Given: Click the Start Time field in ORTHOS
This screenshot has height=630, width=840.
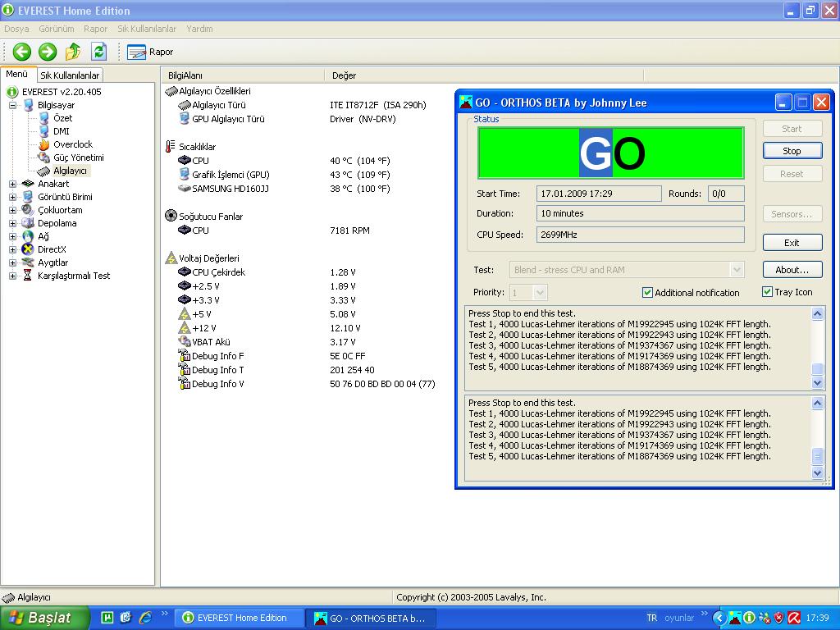Looking at the screenshot, I should (599, 194).
